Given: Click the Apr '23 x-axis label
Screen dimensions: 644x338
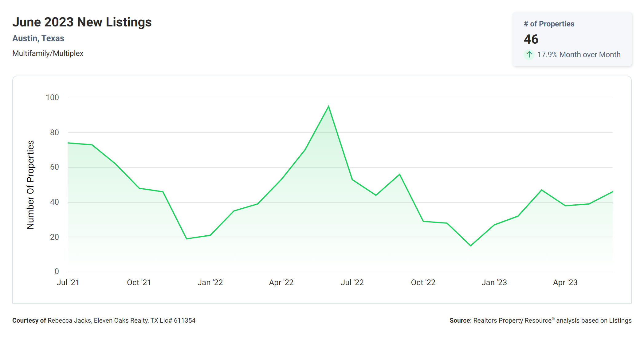Looking at the screenshot, I should click(565, 282).
